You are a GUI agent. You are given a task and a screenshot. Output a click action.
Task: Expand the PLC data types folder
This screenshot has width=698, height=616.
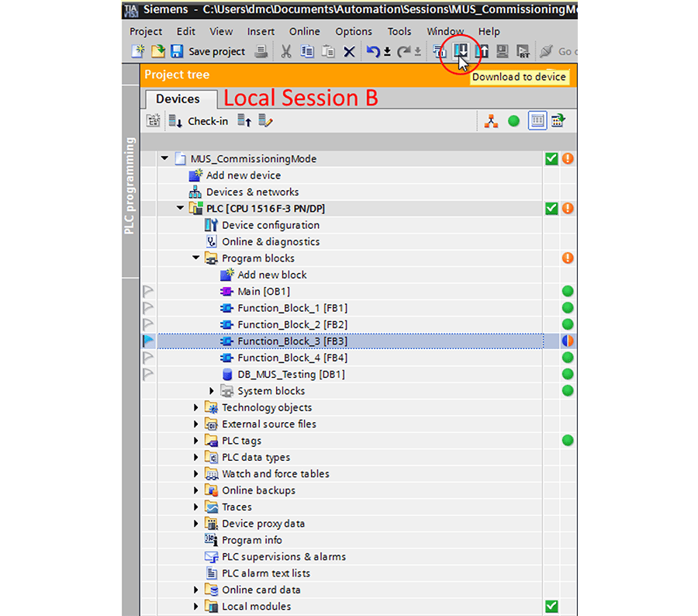(196, 457)
